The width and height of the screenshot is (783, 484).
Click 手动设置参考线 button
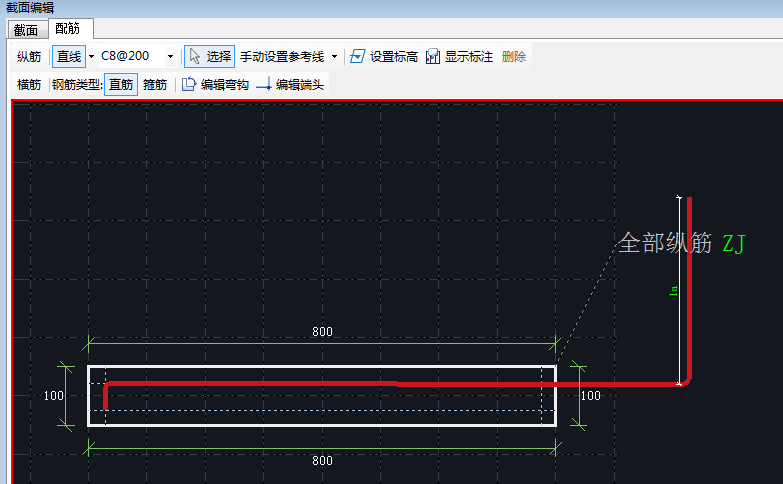click(282, 56)
